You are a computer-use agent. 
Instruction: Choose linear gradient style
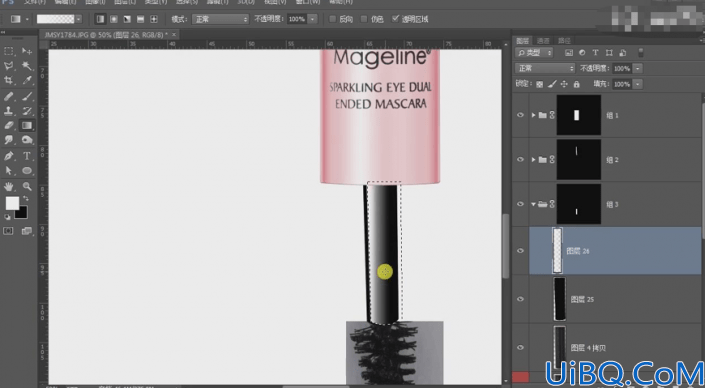[100, 19]
